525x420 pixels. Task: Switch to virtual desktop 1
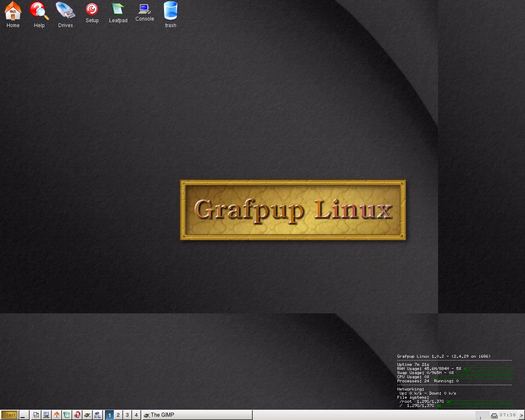(x=110, y=415)
